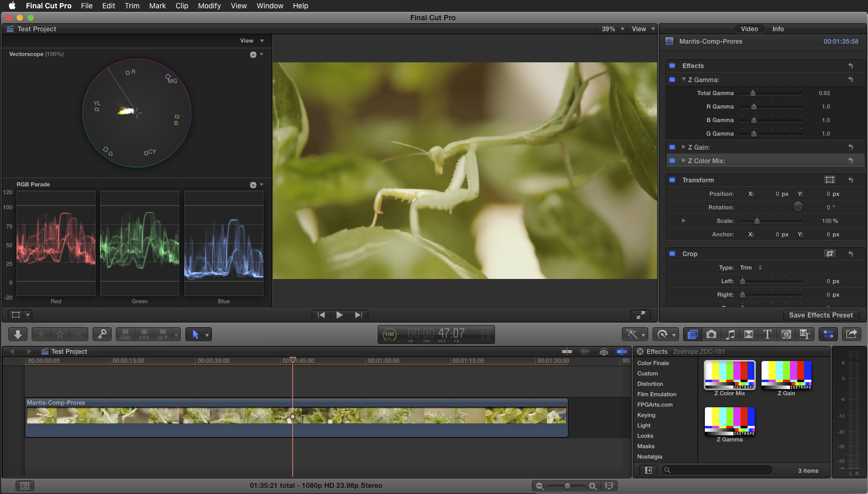The width and height of the screenshot is (868, 494).
Task: Show Crop onscreen controls icon
Action: point(830,253)
